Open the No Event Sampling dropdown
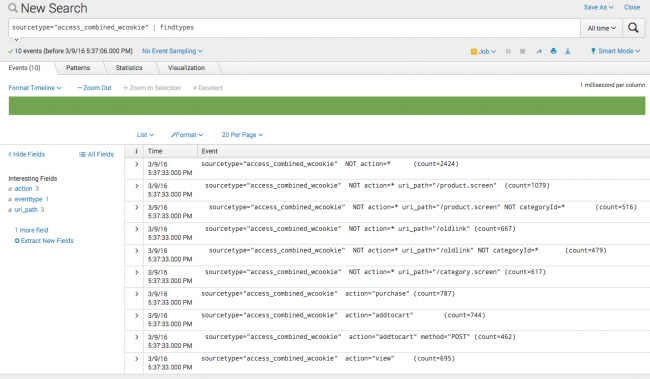The width and height of the screenshot is (650, 379). click(172, 51)
